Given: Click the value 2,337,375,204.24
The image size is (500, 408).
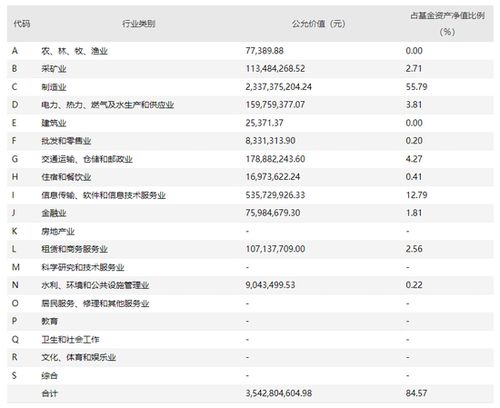Looking at the screenshot, I should tap(279, 87).
